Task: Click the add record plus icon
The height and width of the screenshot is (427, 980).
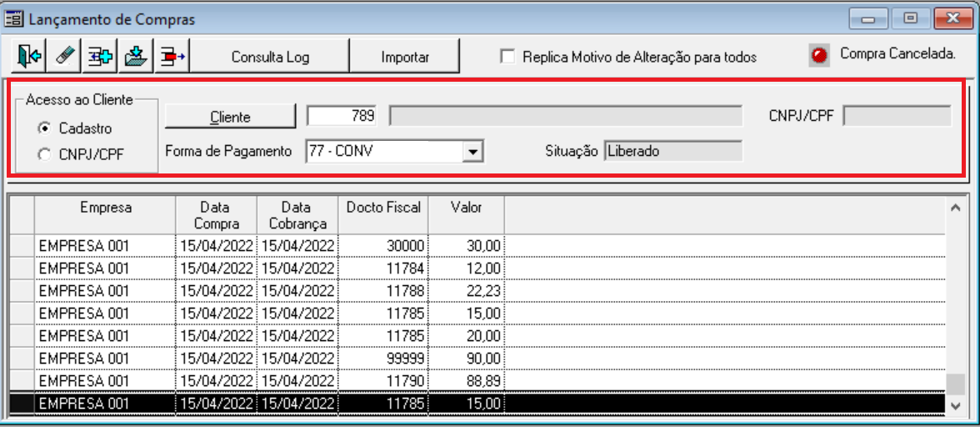Action: pos(99,57)
